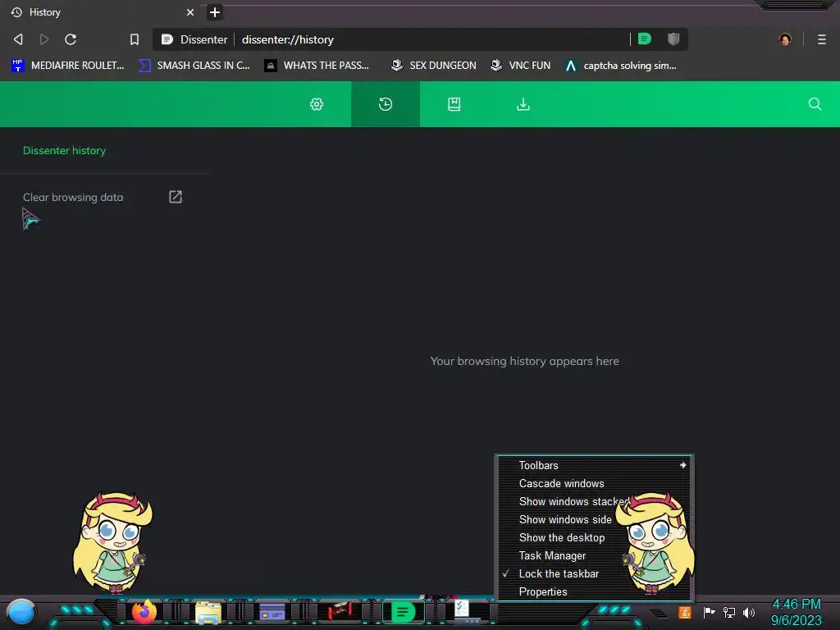Go back using the back arrow
840x630 pixels.
[x=18, y=39]
